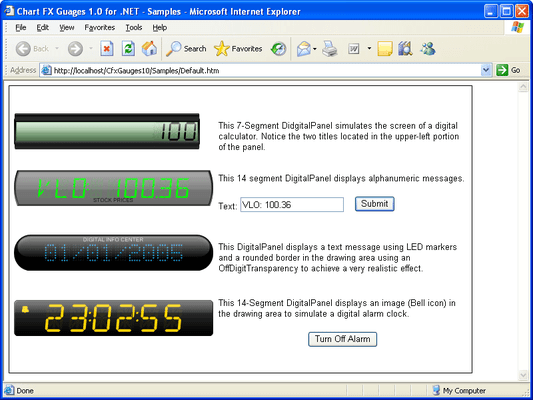
Task: Click the vertical scrollbar down arrow
Action: coord(523,375)
